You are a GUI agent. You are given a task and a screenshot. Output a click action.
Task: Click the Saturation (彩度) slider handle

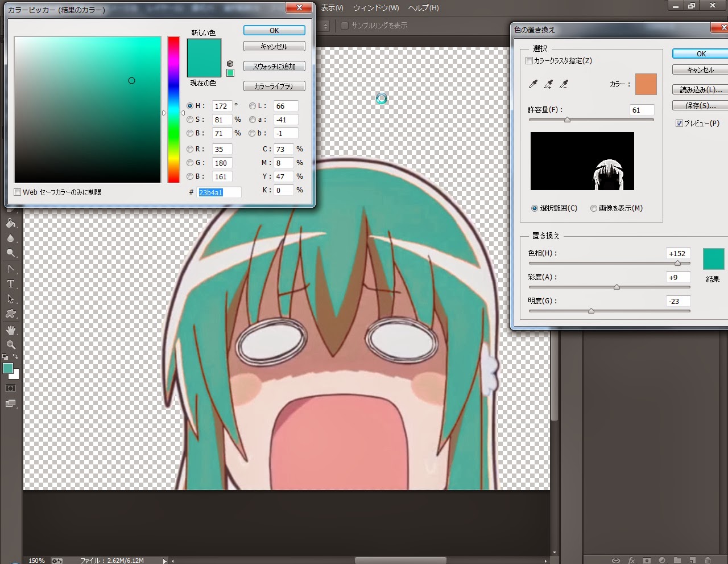617,287
